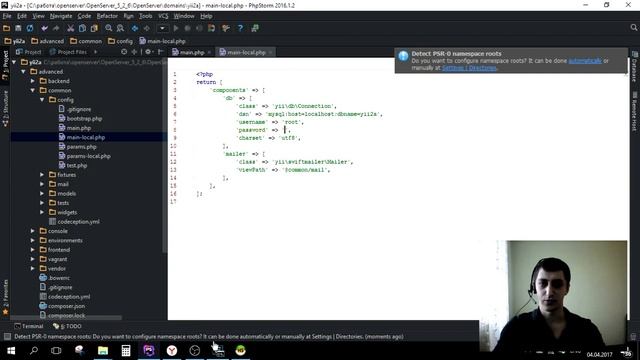
Task: Click the green Run play icon
Action: 176,28
